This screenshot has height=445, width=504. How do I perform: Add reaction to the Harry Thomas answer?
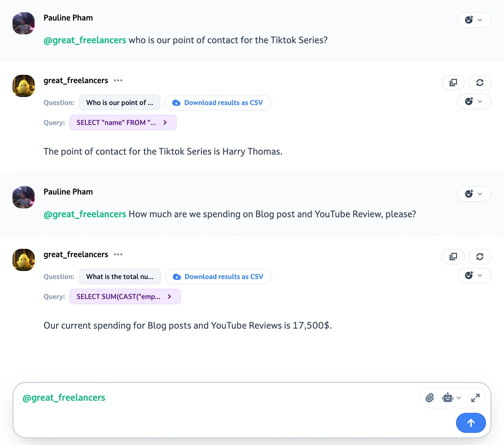pos(474,101)
